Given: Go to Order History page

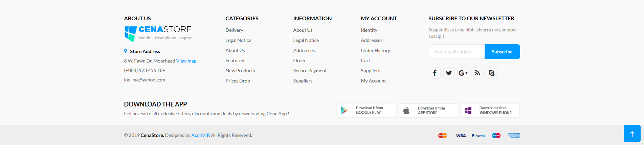Looking at the screenshot, I should click(x=375, y=50).
